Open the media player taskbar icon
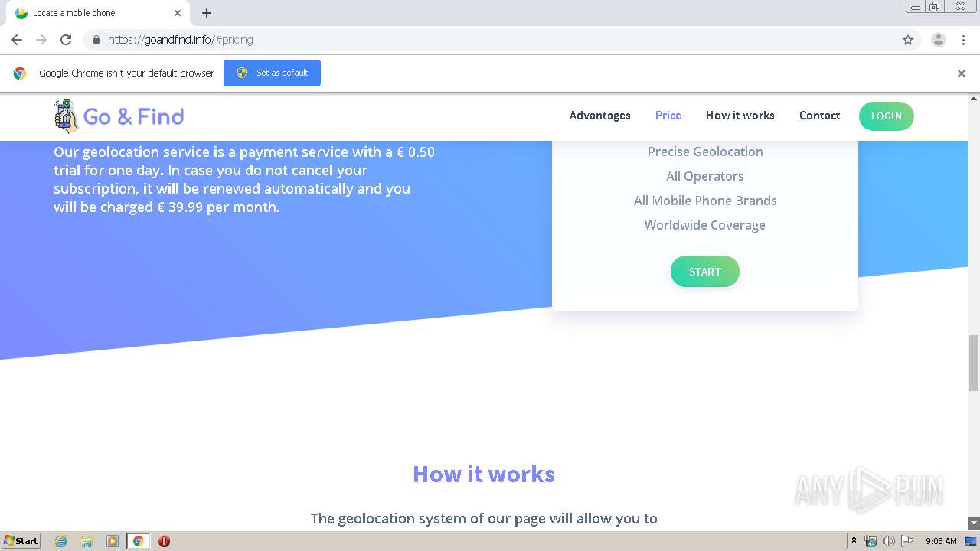Image resolution: width=980 pixels, height=551 pixels. pyautogui.click(x=113, y=541)
